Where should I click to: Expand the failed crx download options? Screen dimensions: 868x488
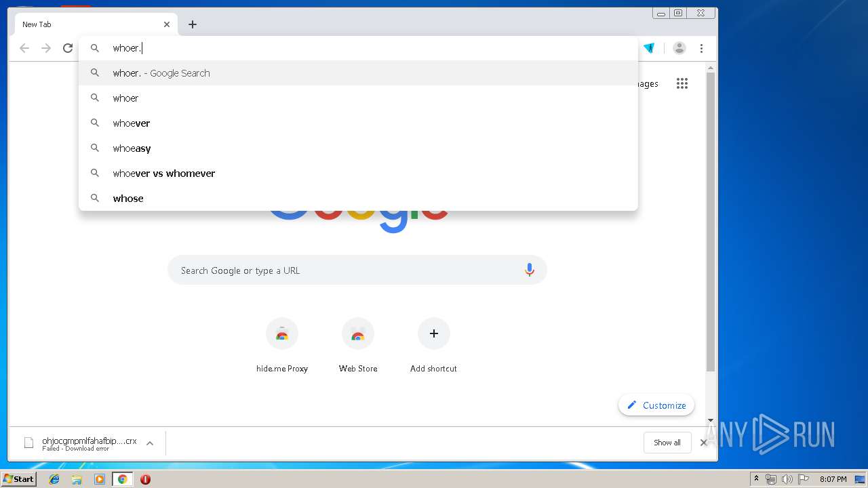click(150, 443)
